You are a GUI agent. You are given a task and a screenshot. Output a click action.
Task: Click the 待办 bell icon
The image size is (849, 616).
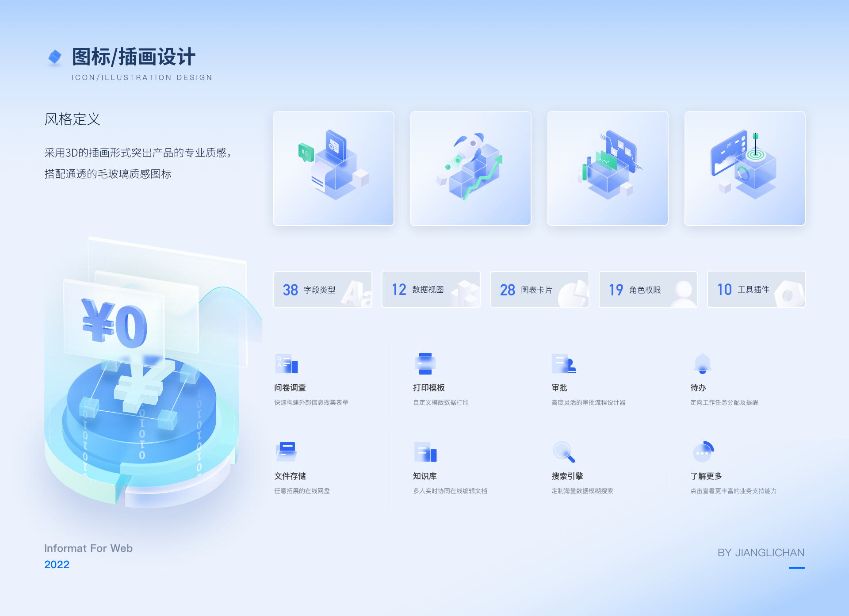pyautogui.click(x=702, y=363)
